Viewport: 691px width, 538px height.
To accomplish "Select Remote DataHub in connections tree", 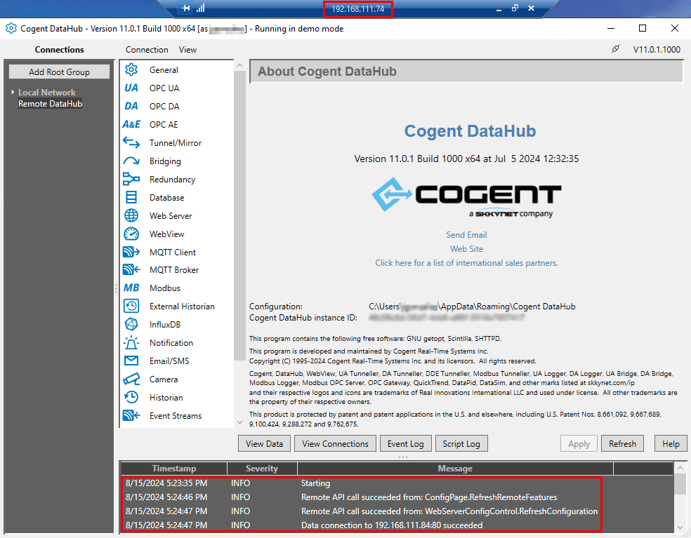I will pyautogui.click(x=50, y=104).
